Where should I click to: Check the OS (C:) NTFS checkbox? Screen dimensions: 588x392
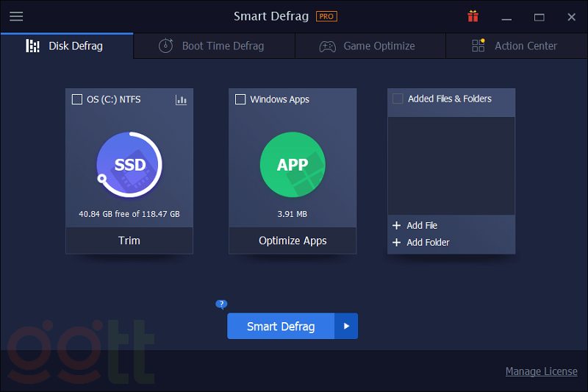tap(77, 99)
